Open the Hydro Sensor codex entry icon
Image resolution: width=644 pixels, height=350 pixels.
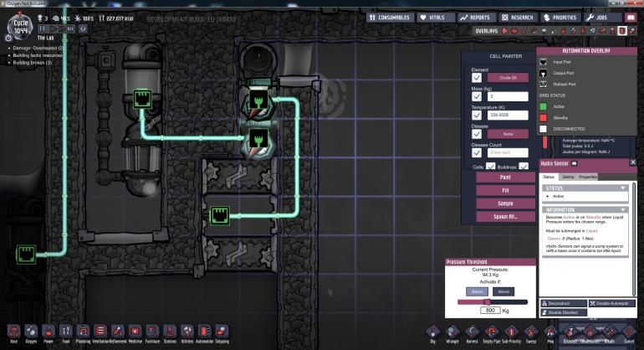tap(575, 164)
